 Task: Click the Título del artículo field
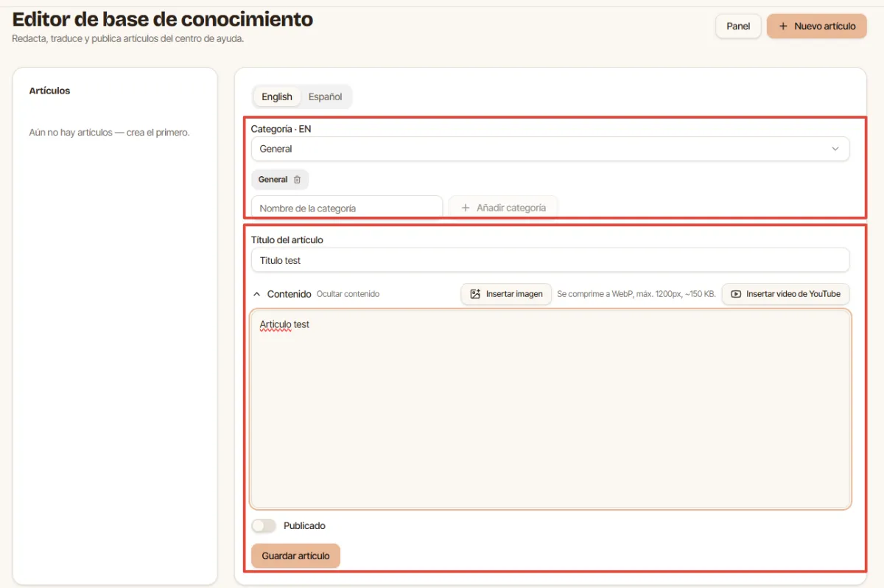pyautogui.click(x=550, y=260)
